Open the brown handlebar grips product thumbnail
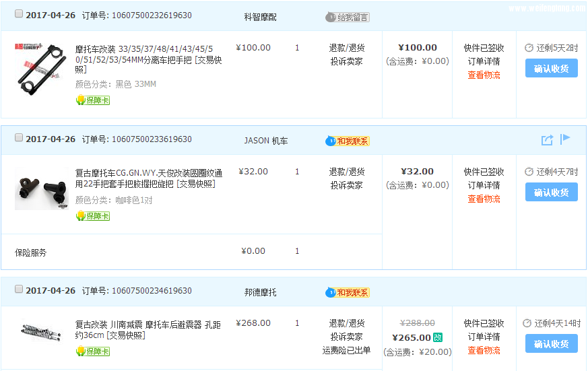The height and width of the screenshot is (371, 588). pos(42,189)
